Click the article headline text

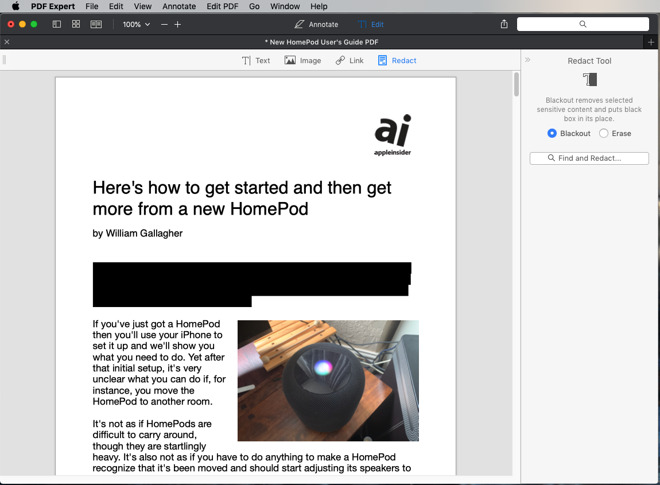[x=242, y=198]
